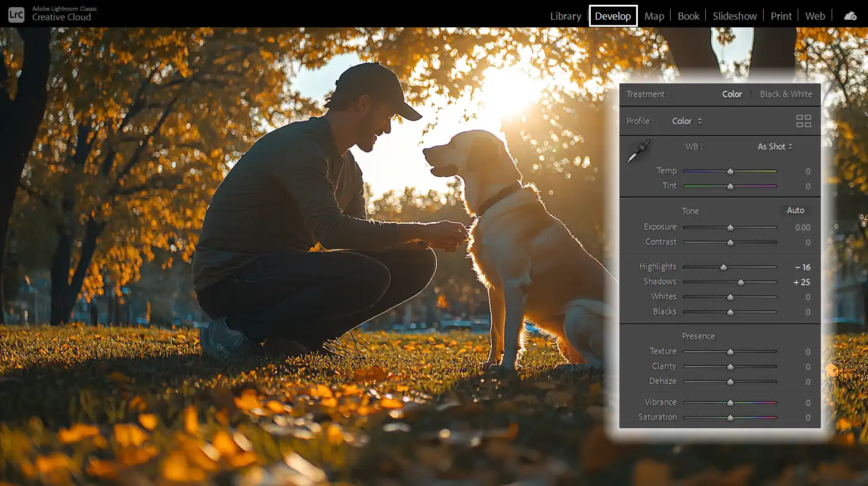Open the profile browser grid icon
The width and height of the screenshot is (868, 486).
coord(804,121)
